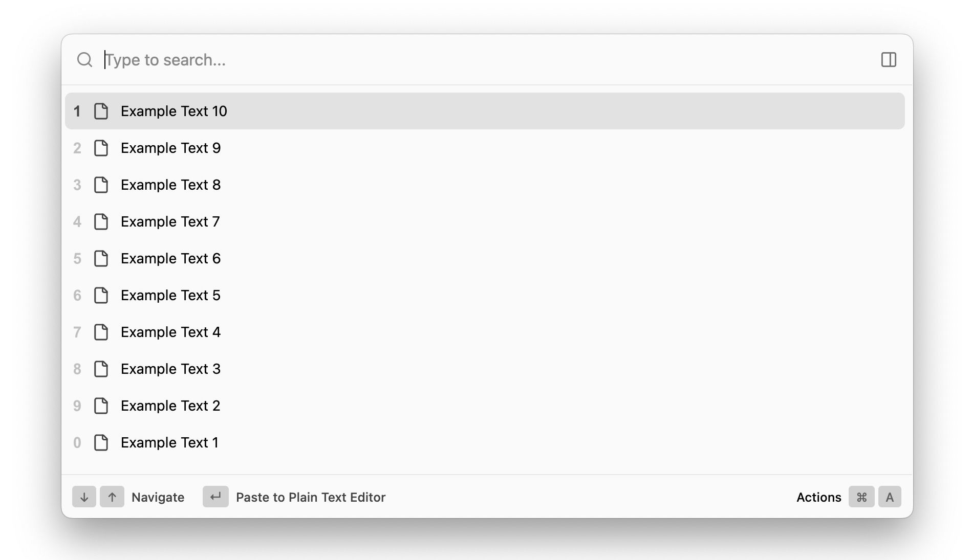Click the document icon beside Example Text 1
This screenshot has height=560, width=972.
(x=101, y=442)
